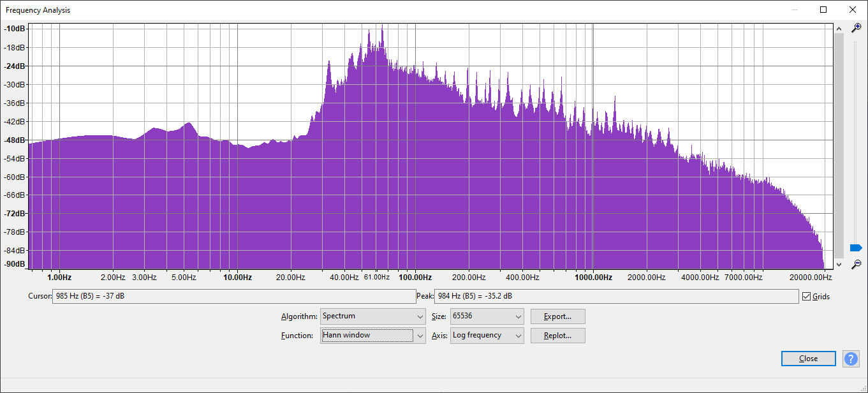The height and width of the screenshot is (393, 868).
Task: Maximize the Frequency Analysis window
Action: (x=823, y=10)
